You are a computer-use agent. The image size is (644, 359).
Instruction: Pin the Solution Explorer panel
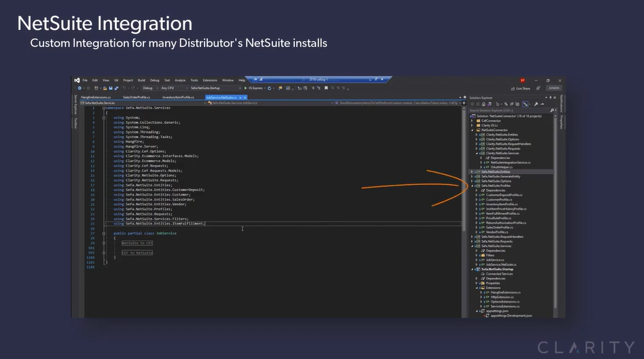[x=550, y=97]
